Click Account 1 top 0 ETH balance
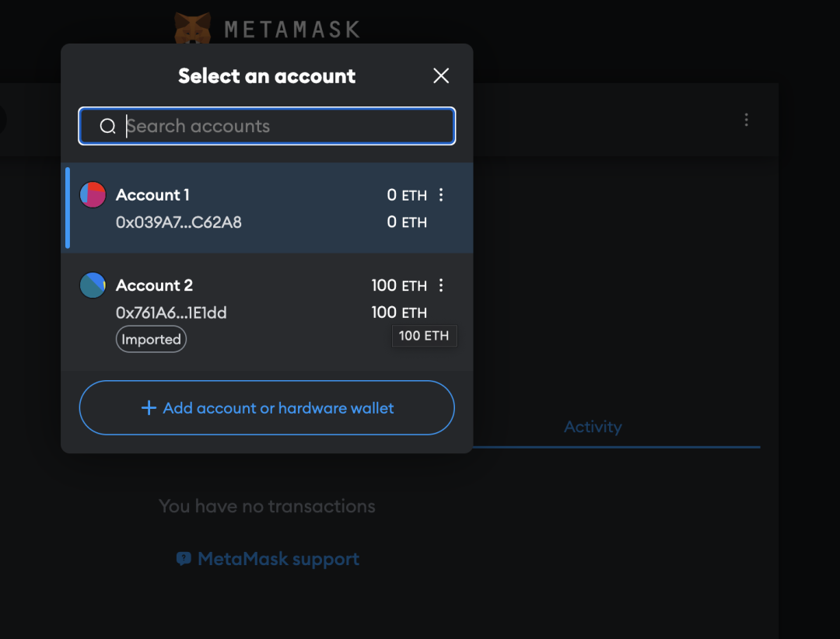The height and width of the screenshot is (639, 840). 407,195
